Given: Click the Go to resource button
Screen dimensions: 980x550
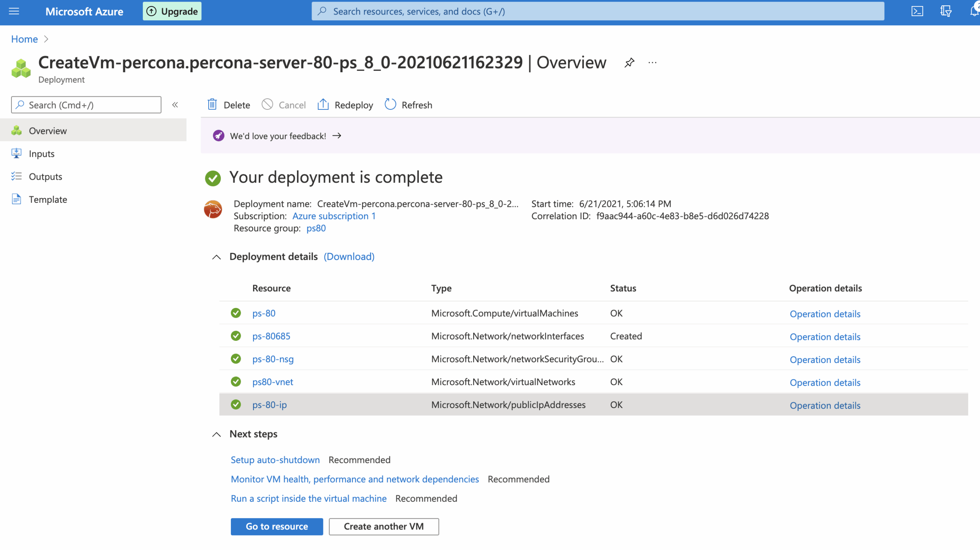Looking at the screenshot, I should pos(276,527).
